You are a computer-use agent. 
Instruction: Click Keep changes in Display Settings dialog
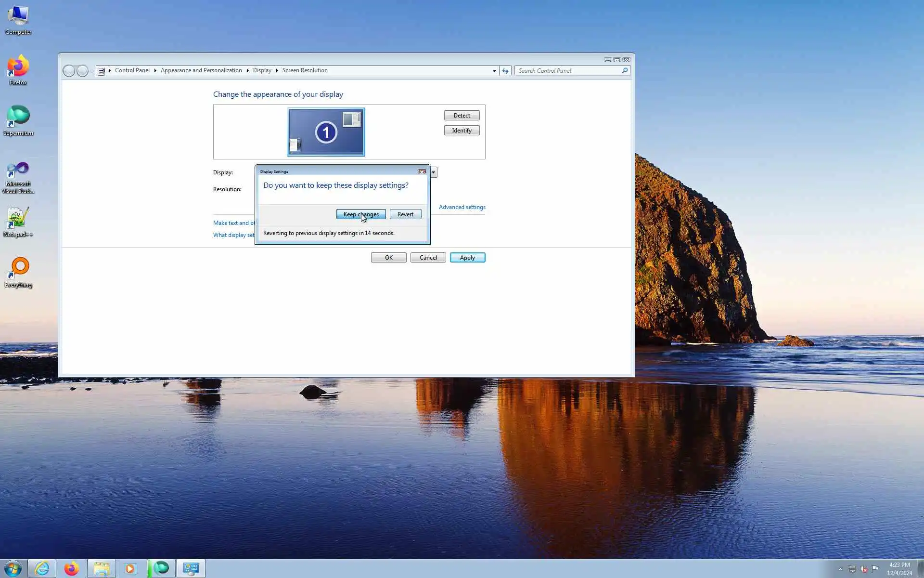point(360,214)
